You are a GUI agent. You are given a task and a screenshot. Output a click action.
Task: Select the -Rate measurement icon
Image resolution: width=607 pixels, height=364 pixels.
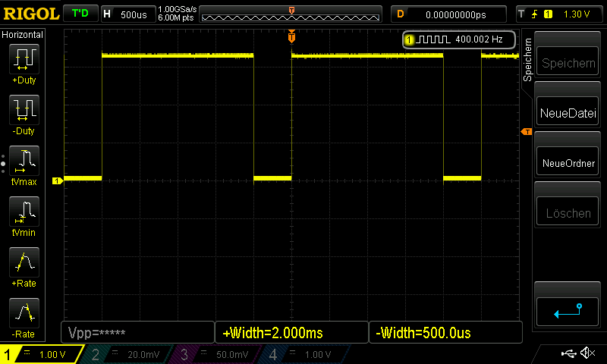tap(24, 314)
